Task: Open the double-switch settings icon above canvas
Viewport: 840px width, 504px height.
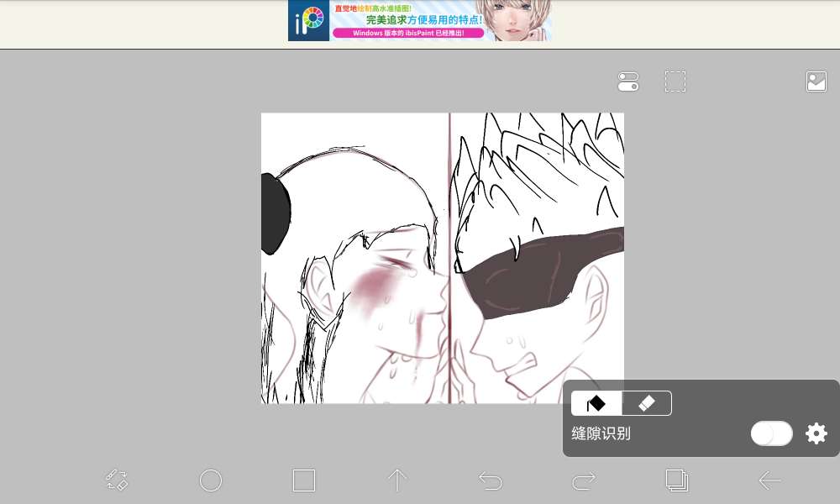Action: (x=628, y=81)
